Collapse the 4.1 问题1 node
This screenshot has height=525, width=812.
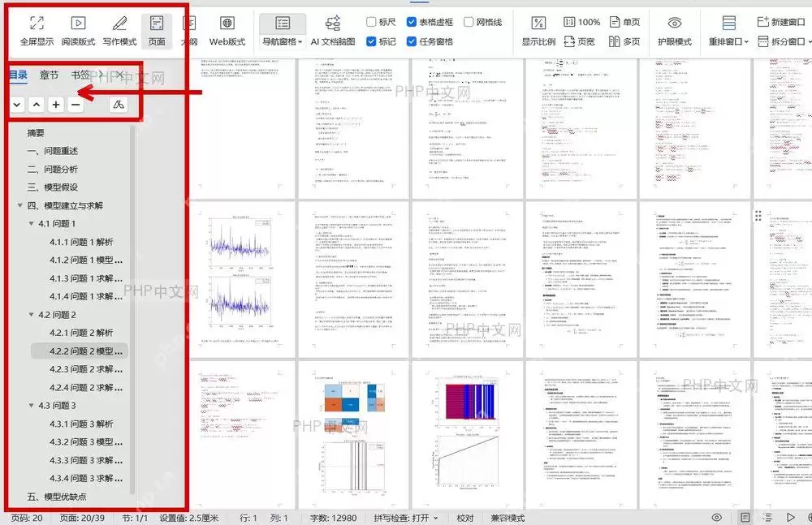pos(31,224)
